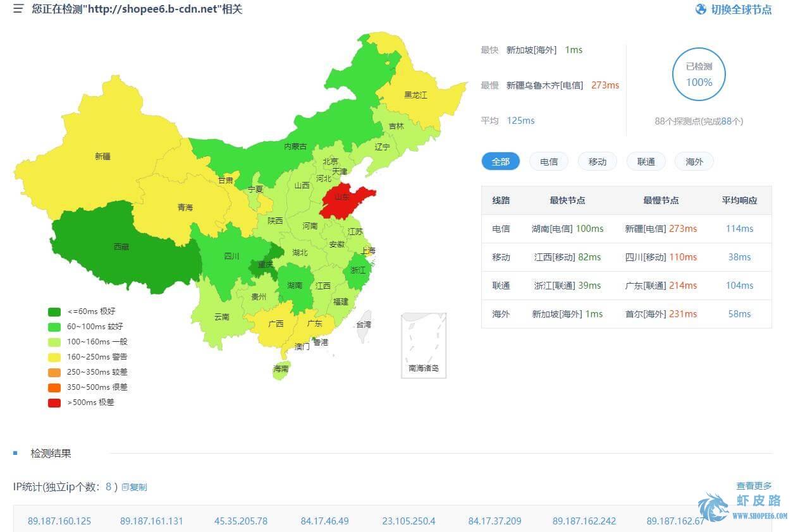798x532 pixels.
Task: Click the 新疆乌鲁木齐[电信] 273ms slowest summary
Action: [562, 85]
